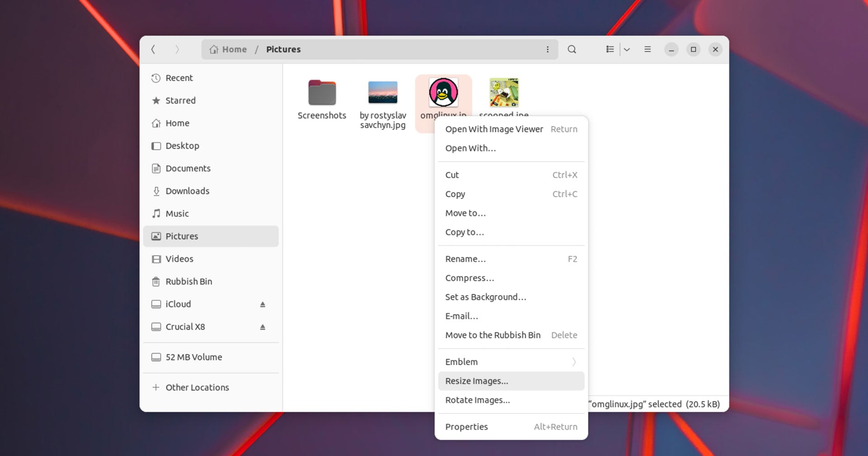Image resolution: width=868 pixels, height=456 pixels.
Task: Open Other Locations
Action: pos(197,387)
